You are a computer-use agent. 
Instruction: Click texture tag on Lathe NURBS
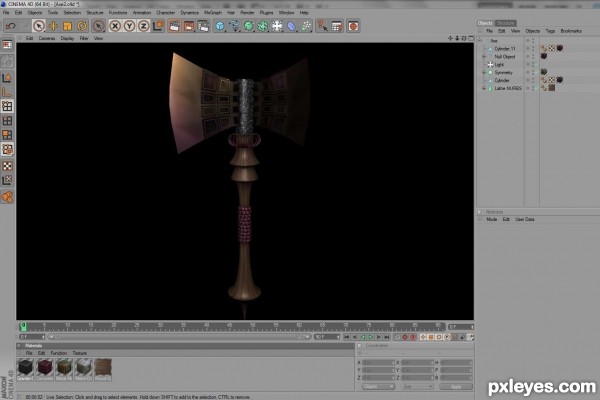coord(551,88)
